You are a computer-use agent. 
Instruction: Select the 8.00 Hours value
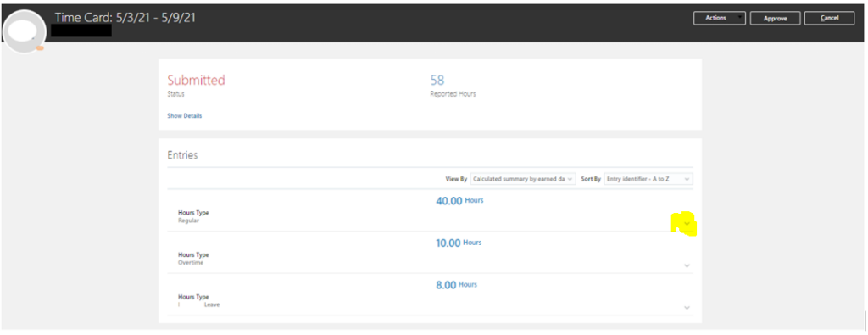[x=456, y=285]
